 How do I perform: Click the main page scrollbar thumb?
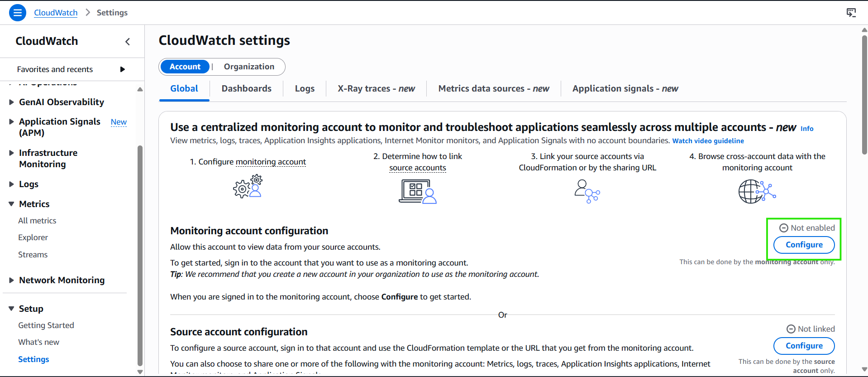[x=864, y=94]
